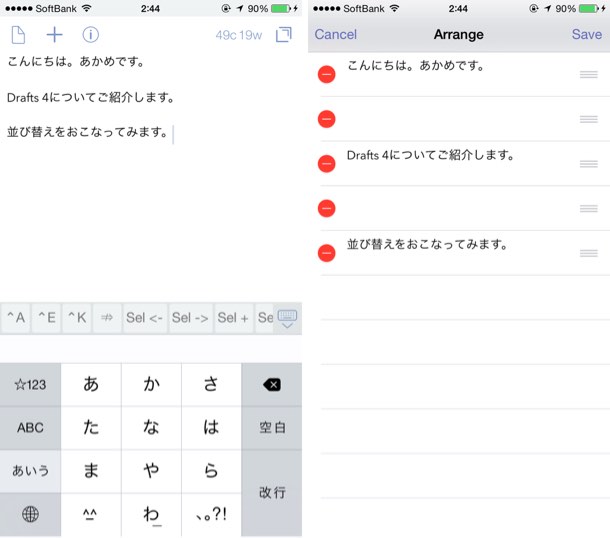Switch to ABC keyboard layout

(x=30, y=428)
